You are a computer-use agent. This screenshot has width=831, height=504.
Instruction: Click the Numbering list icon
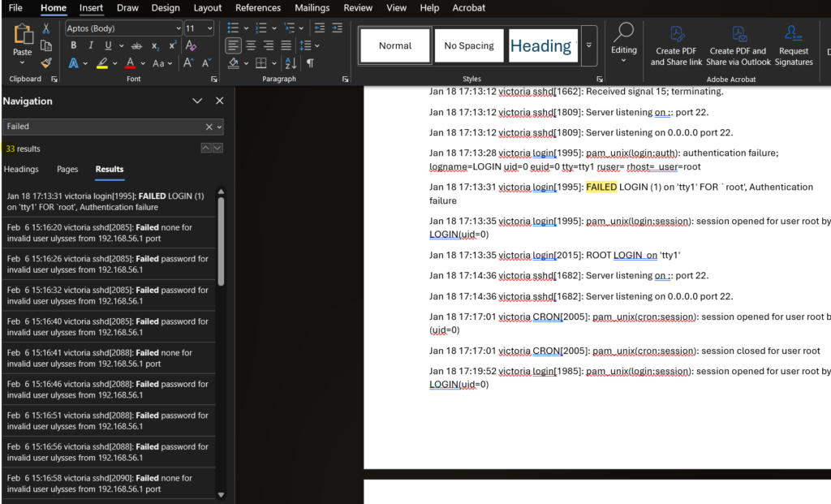(x=260, y=28)
